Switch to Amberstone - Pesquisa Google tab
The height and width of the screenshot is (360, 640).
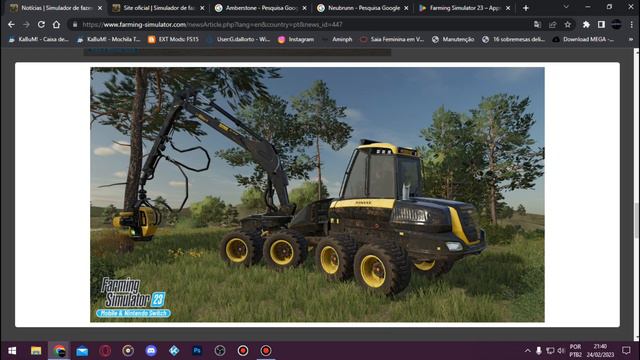coord(261,8)
